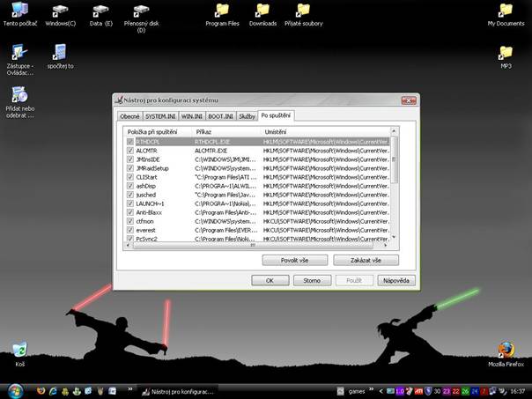This screenshot has width=532, height=399.
Task: Open the Přenosný disk (D) shortcut
Action: [141, 18]
